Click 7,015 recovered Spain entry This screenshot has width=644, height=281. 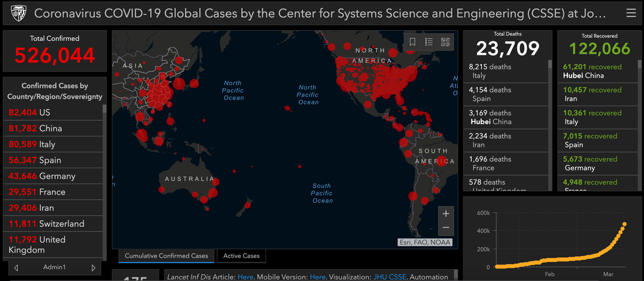click(597, 140)
